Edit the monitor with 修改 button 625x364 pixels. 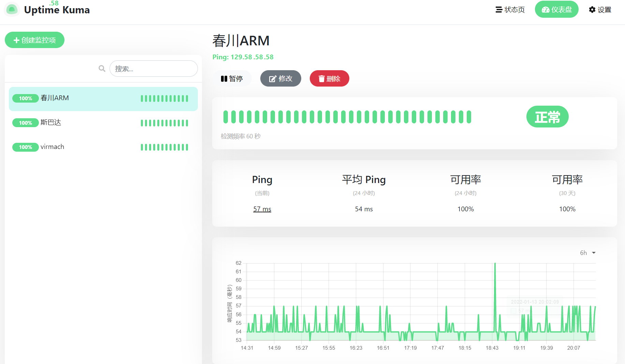pos(280,78)
